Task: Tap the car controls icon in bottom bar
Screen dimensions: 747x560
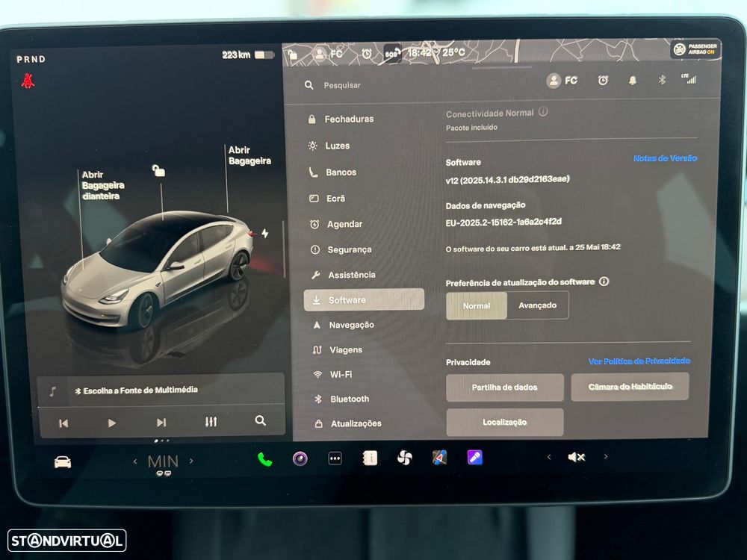Action: click(x=63, y=462)
